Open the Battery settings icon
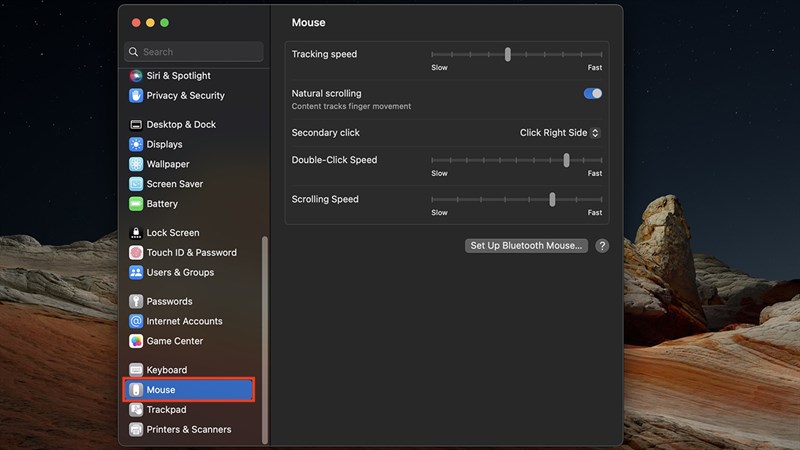Screen dimensions: 800x450 tap(136, 204)
